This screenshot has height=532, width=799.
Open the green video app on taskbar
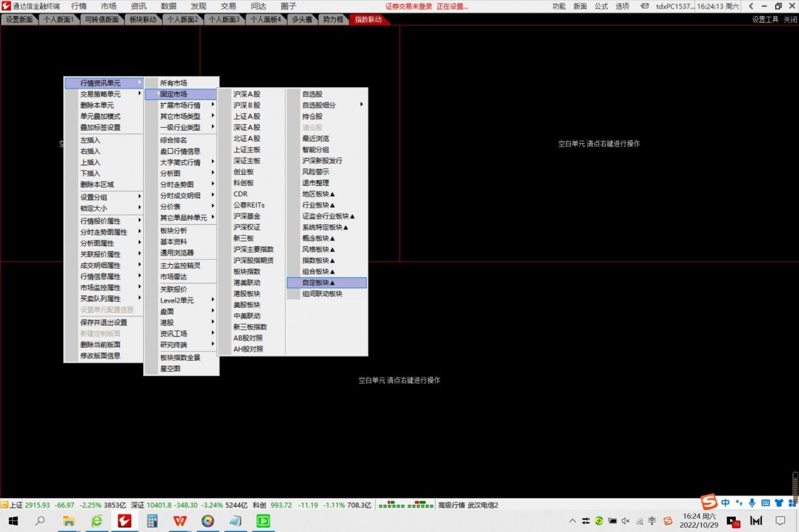click(263, 521)
